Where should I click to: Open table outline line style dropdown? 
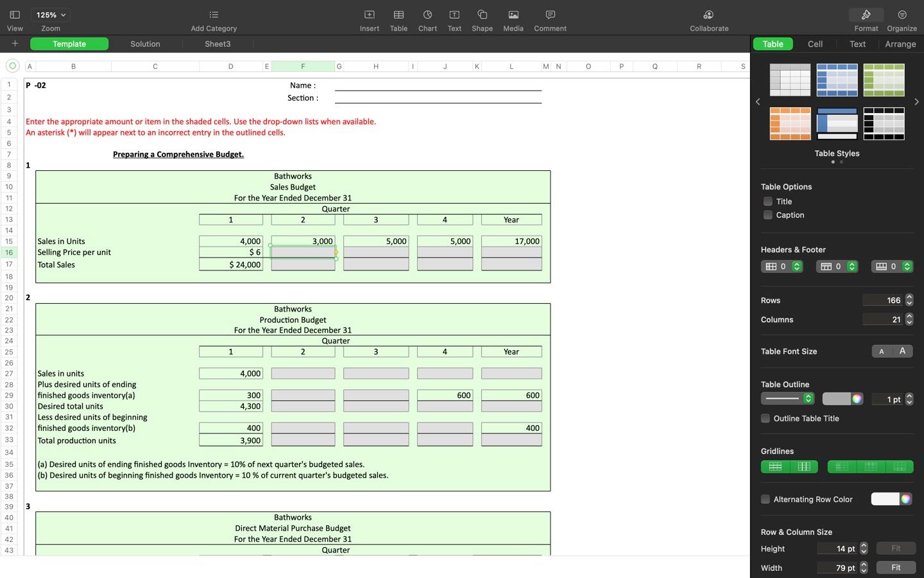tap(788, 399)
